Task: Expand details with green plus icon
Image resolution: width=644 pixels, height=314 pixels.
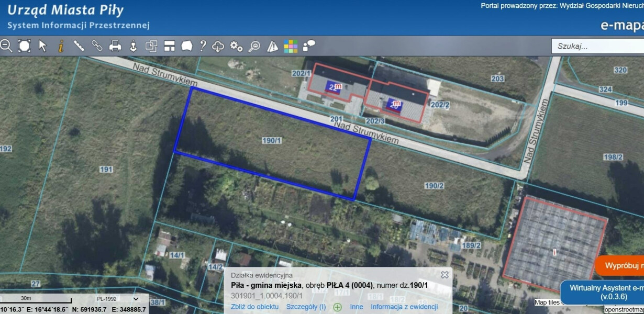Action: click(x=338, y=307)
